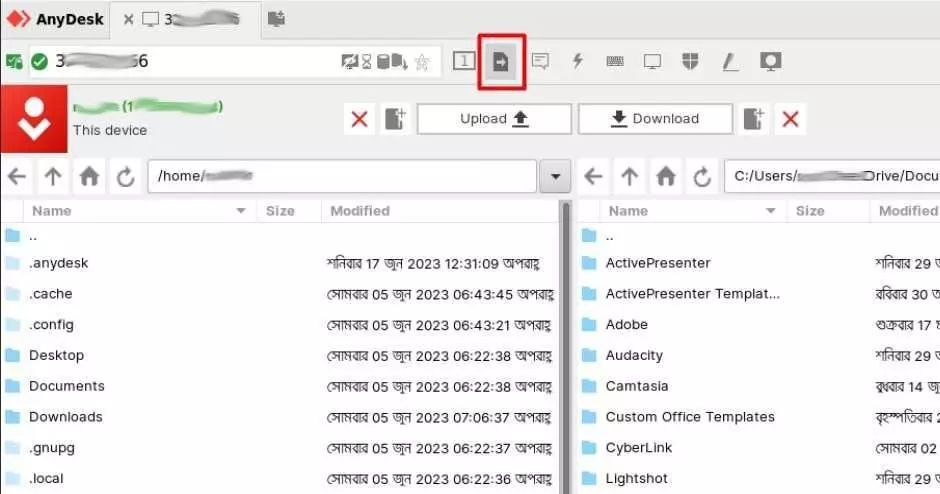940x494 pixels.
Task: Open the display settings monitor icon
Action: (x=652, y=61)
